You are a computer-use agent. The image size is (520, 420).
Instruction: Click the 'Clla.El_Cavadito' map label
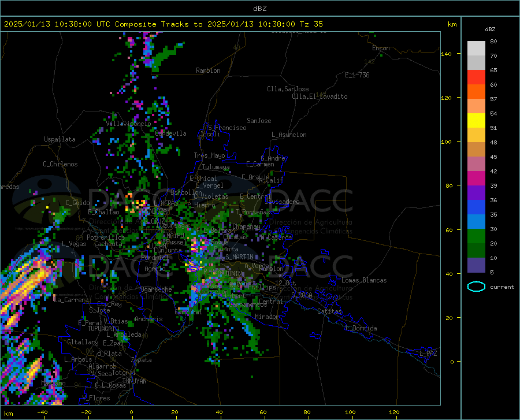[x=320, y=96]
